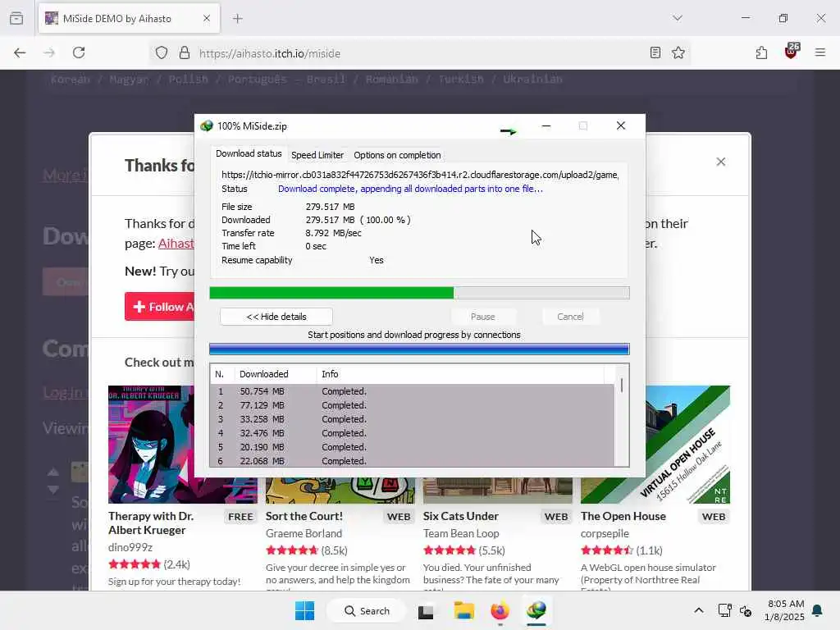This screenshot has height=630, width=840.
Task: Click the red Follow button on the page
Action: (160, 307)
